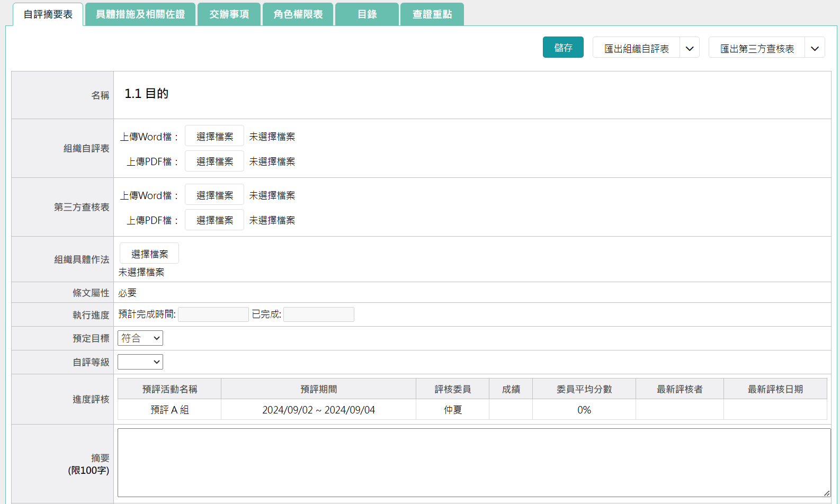Choose a file for 組織具體作法

(149, 254)
